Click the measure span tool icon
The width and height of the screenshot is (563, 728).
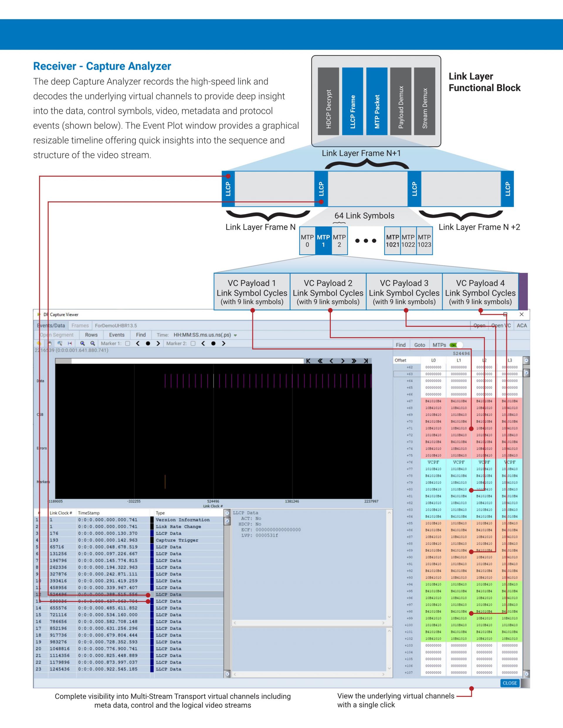point(70,343)
